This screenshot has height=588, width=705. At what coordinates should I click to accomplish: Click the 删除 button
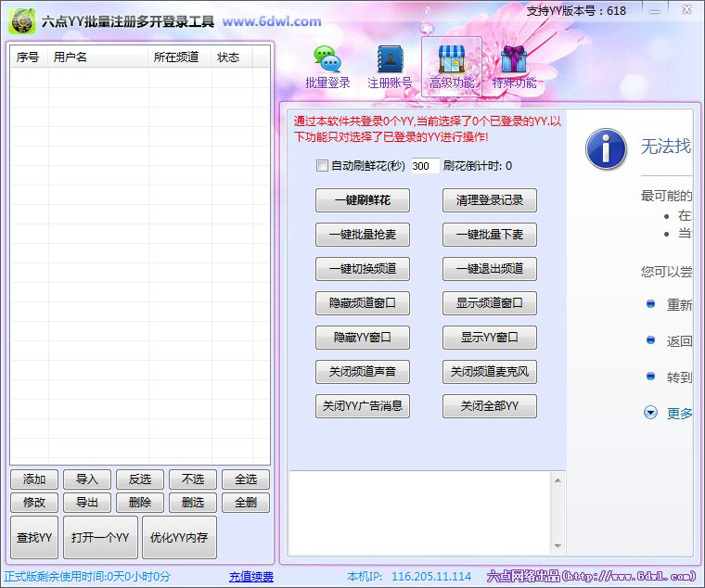(x=140, y=502)
